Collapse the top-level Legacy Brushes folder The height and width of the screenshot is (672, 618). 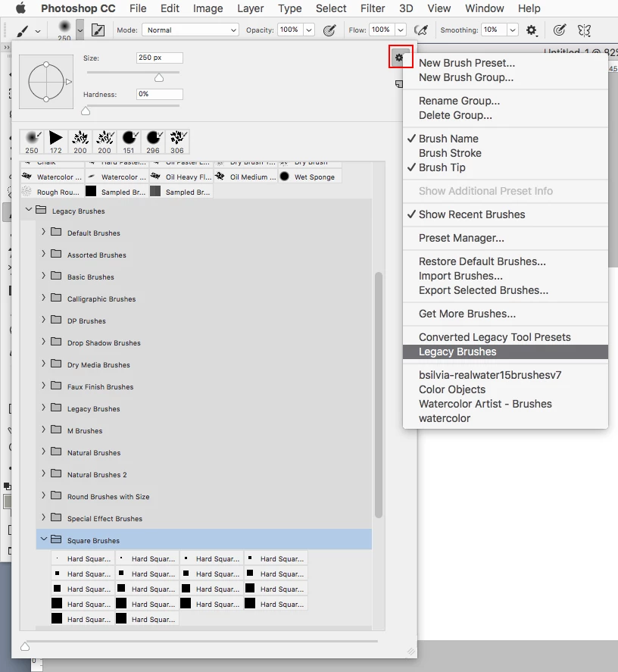[x=29, y=210]
